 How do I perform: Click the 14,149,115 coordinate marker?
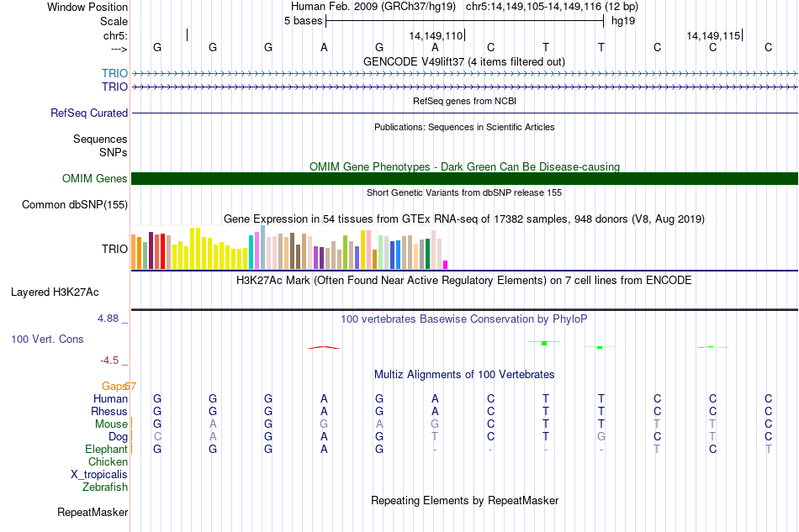(713, 35)
